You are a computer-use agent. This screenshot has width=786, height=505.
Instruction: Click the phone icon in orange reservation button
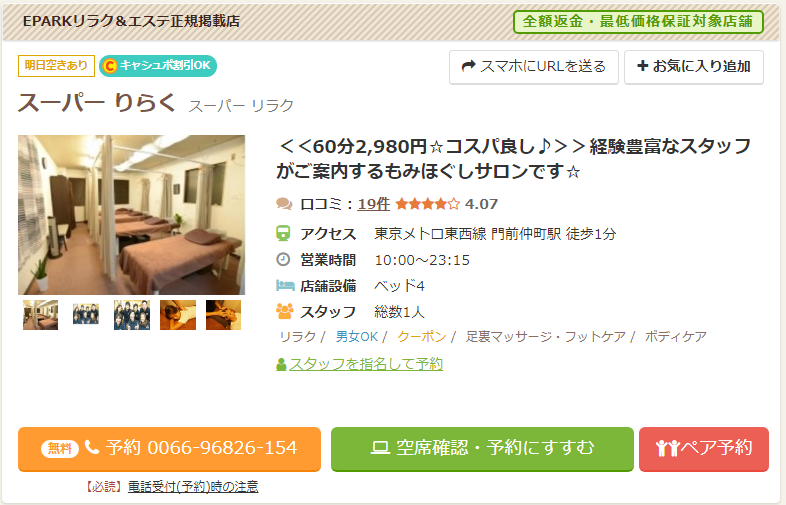92,447
